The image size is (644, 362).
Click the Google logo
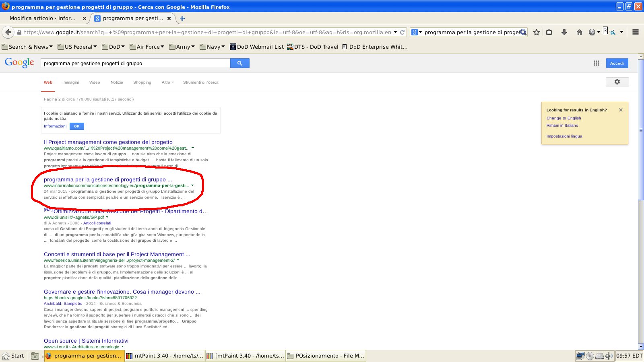19,63
